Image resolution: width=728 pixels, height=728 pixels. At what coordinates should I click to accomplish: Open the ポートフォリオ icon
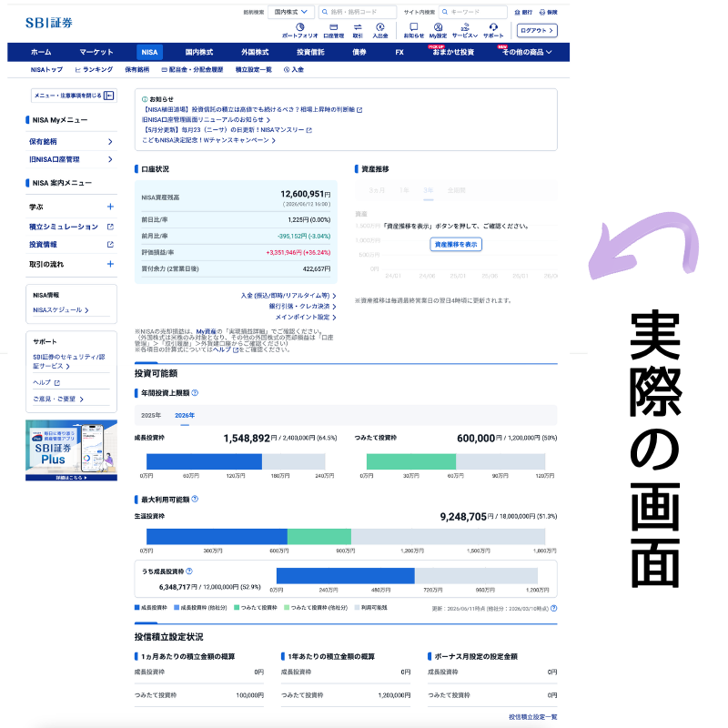(x=299, y=31)
